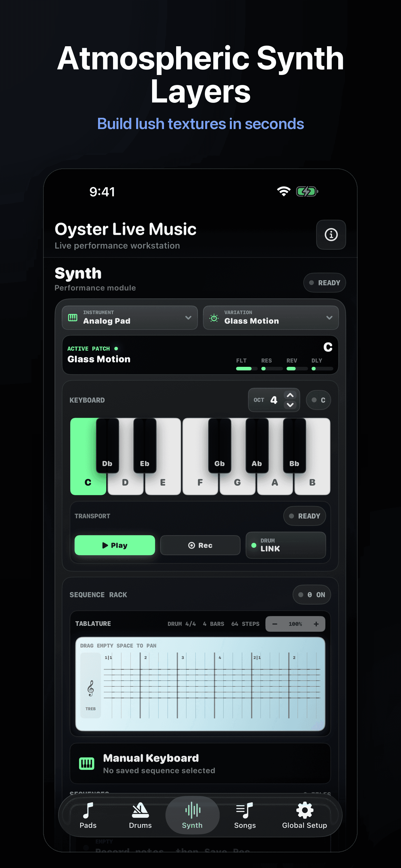Tap the Synth waveform icon
The width and height of the screenshot is (401, 868).
[x=193, y=810]
